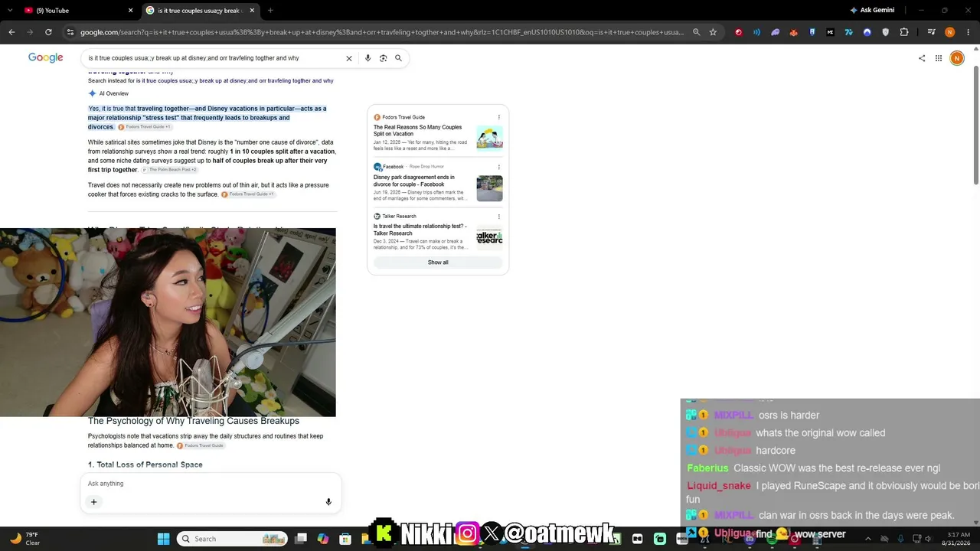Search by image with the Lens icon
This screenshot has width=980, height=551.
point(383,58)
